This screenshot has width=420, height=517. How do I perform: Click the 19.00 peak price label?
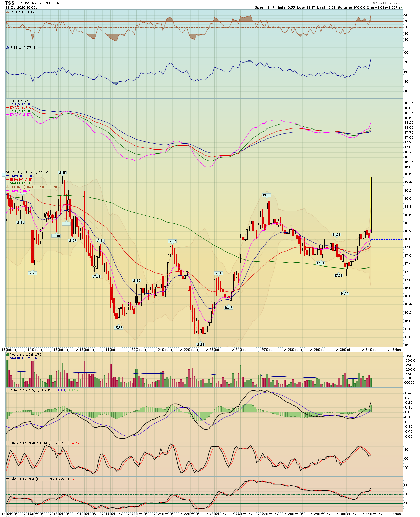(x=266, y=195)
